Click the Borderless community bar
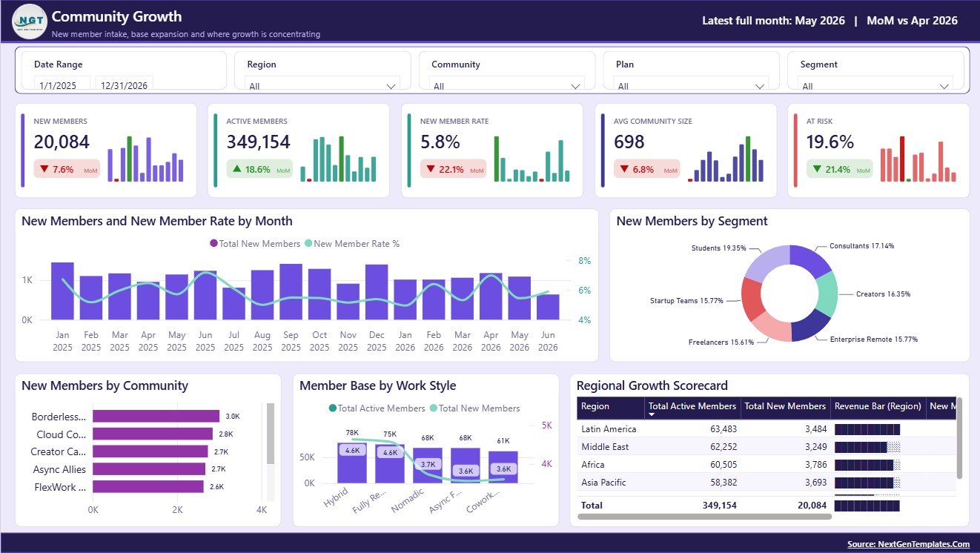Screen dimensions: 980x553 click(156, 417)
